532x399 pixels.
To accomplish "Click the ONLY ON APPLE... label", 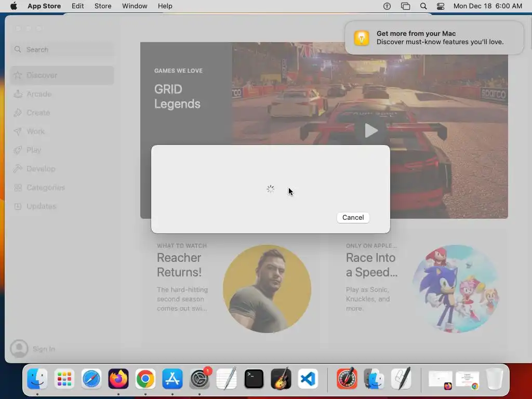I will point(371,246).
